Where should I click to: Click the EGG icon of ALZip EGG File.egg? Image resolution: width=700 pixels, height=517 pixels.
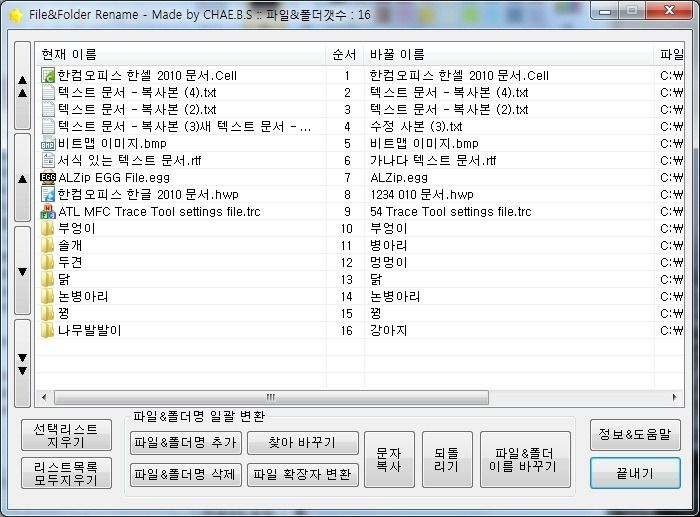point(48,177)
